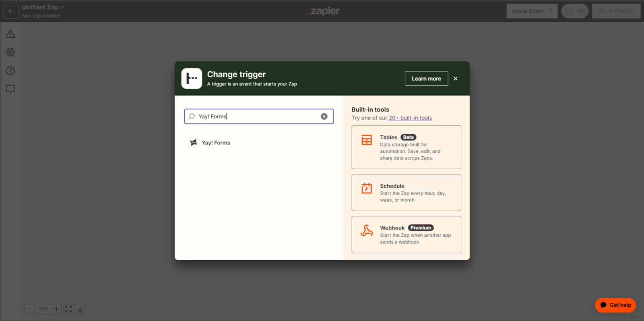644x321 pixels.
Task: Toggle the Zap On/Off switch
Action: [x=575, y=11]
